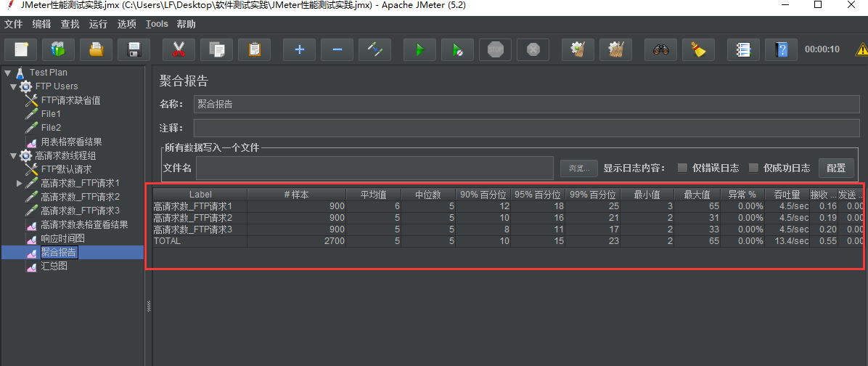Enable the 仅错误日志 checkbox
Image resolution: width=868 pixels, height=366 pixels.
click(682, 168)
